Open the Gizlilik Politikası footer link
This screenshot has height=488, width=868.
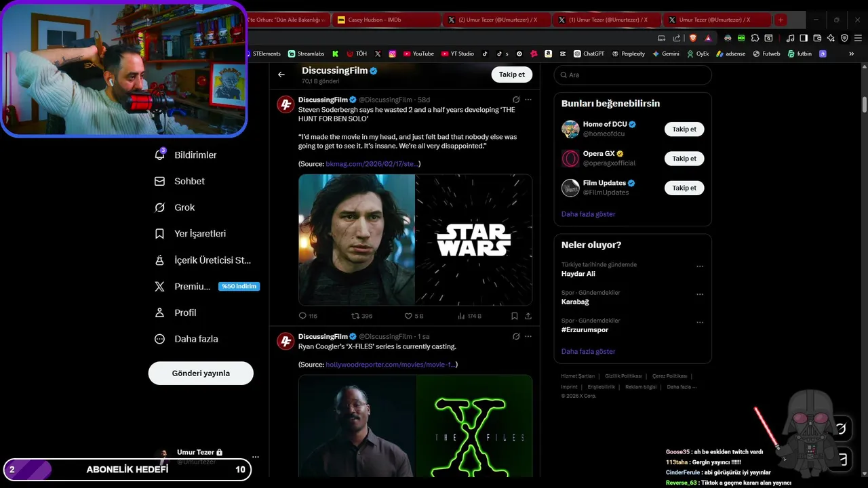[x=623, y=376]
